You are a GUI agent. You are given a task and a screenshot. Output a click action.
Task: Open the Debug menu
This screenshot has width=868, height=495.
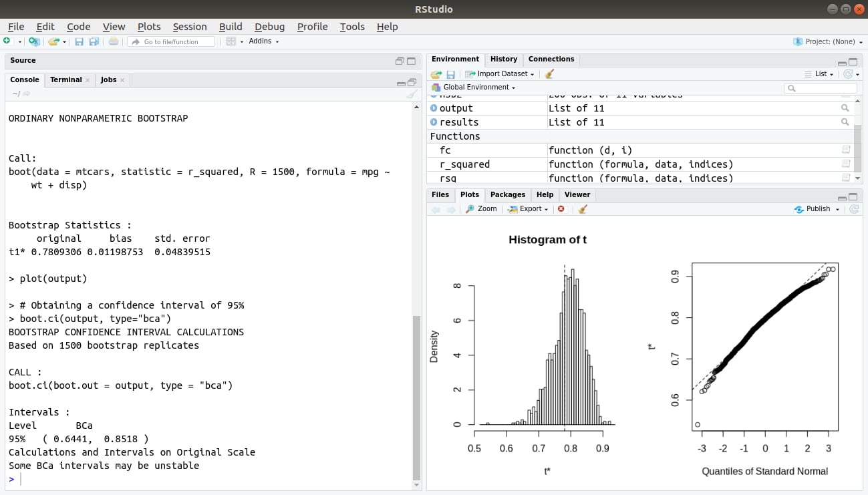(x=269, y=27)
